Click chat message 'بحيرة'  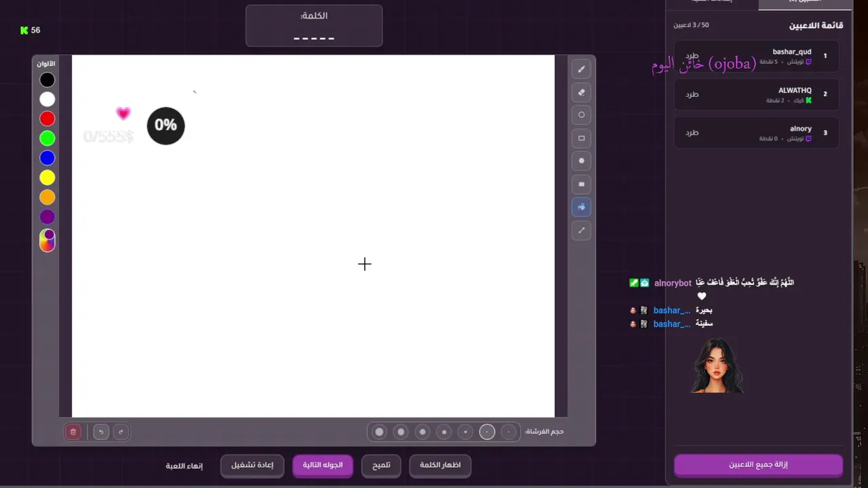coord(704,310)
